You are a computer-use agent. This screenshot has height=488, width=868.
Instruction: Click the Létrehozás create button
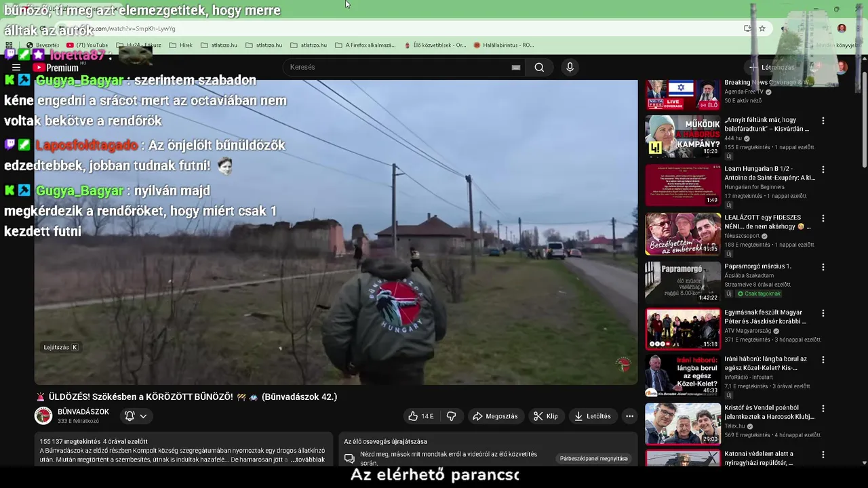point(772,67)
